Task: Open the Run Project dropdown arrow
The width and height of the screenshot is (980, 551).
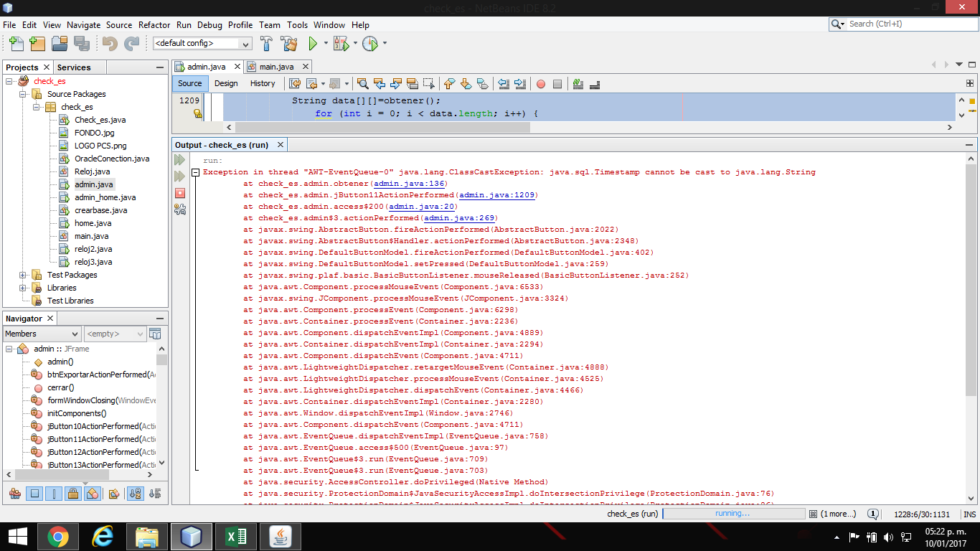Action: click(x=326, y=44)
